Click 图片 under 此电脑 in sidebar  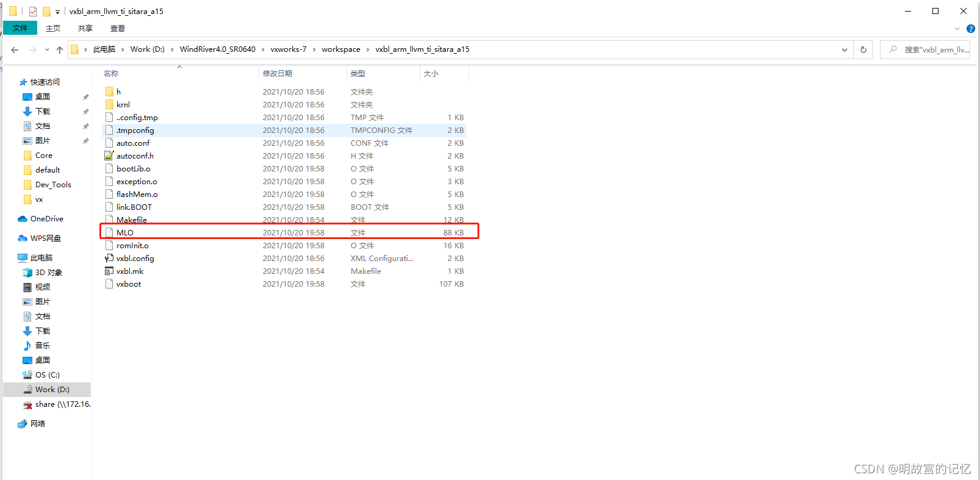(x=43, y=302)
